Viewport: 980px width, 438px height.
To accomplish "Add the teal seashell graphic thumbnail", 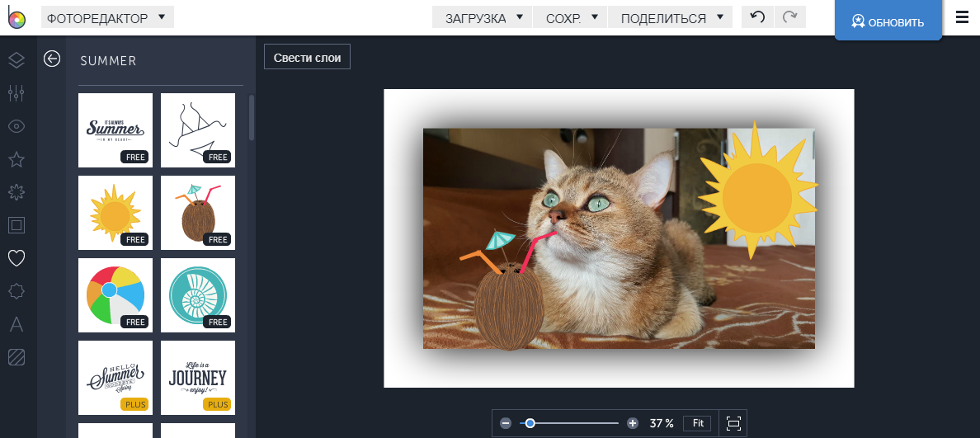I will pyautogui.click(x=197, y=295).
